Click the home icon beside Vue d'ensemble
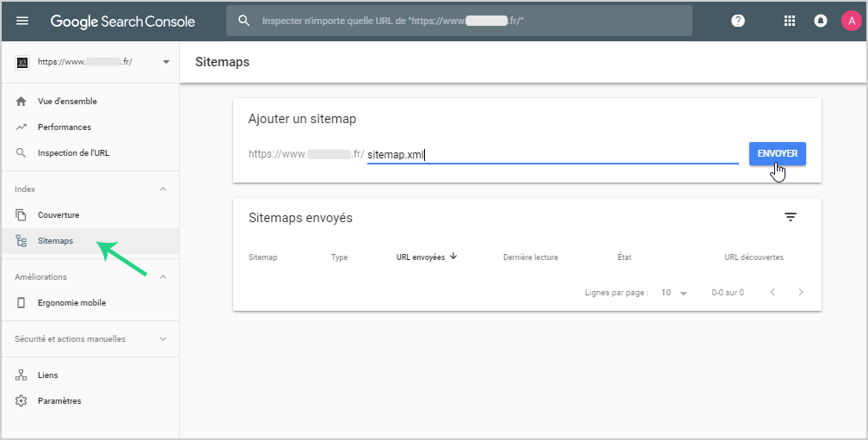This screenshot has height=440, width=868. pyautogui.click(x=21, y=102)
